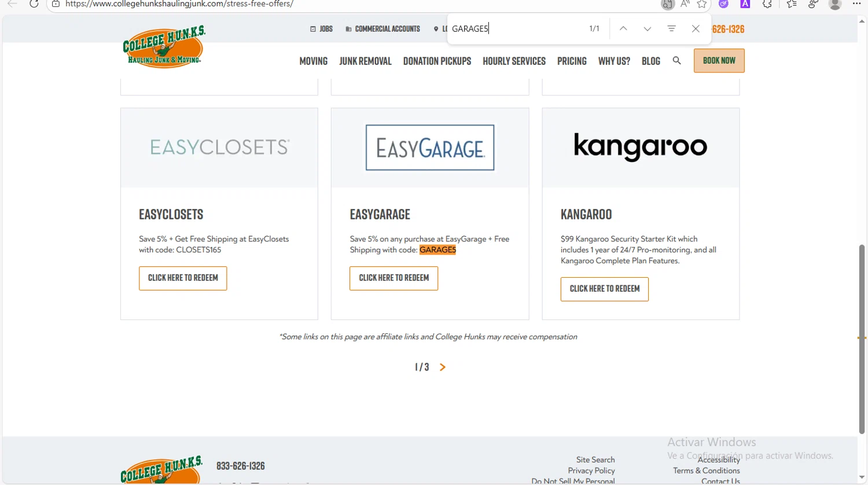Go to previous find result
868x485 pixels.
point(623,28)
